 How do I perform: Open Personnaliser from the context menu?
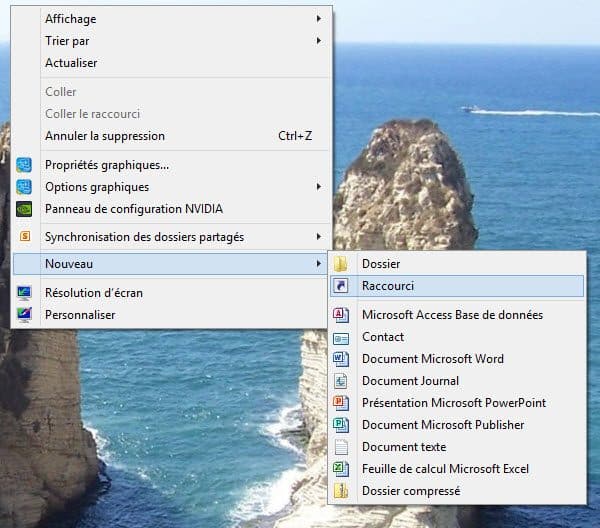click(80, 315)
